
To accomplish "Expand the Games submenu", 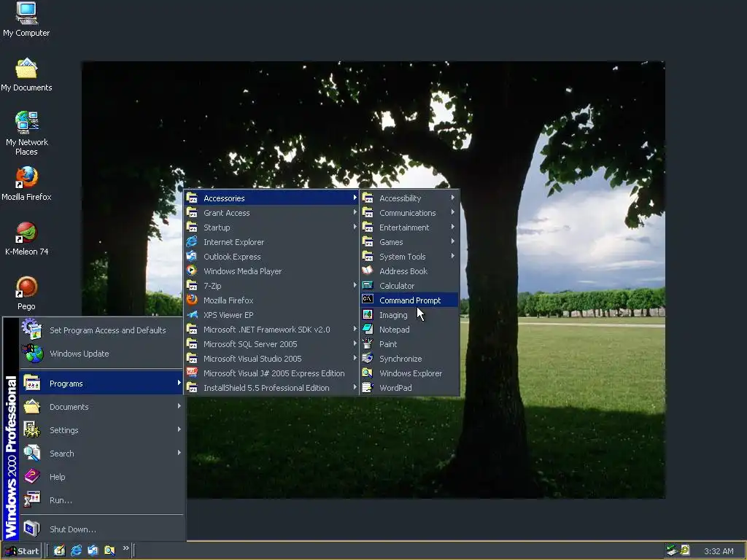I will point(410,242).
